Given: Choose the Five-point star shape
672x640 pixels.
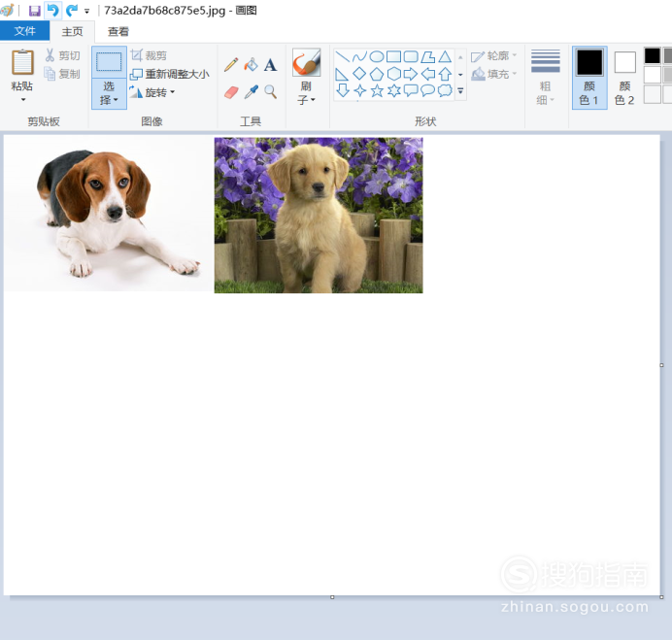Looking at the screenshot, I should pos(377,90).
